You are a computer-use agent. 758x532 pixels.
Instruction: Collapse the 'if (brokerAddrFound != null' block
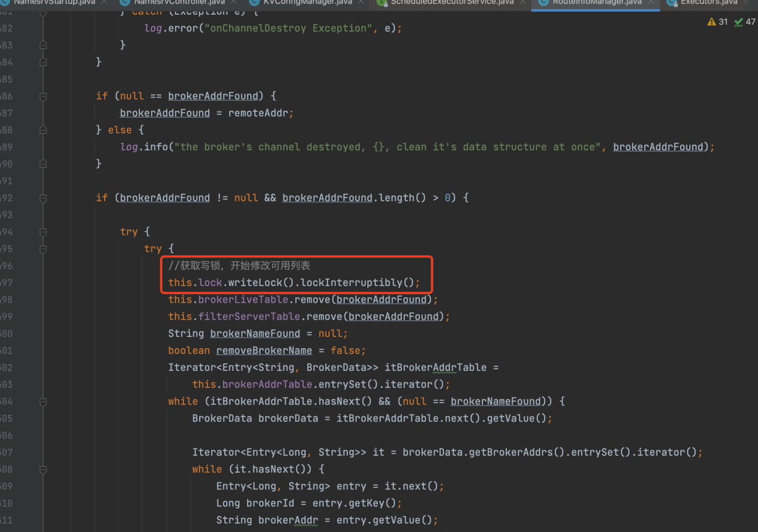click(43, 198)
